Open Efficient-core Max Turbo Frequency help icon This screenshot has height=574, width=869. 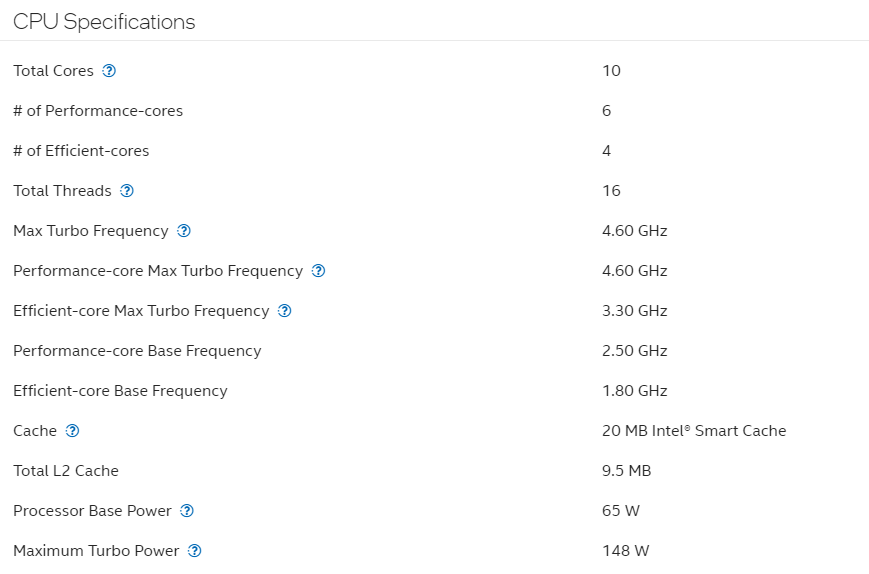coord(284,311)
